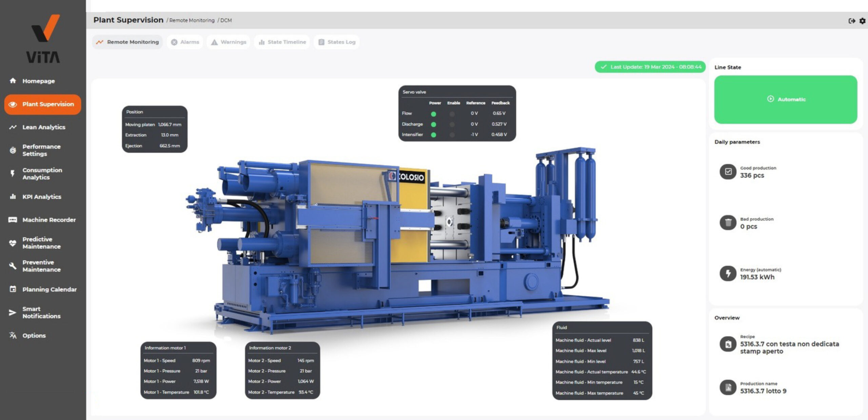This screenshot has height=420, width=868.
Task: Click the Energy lightning bolt icon
Action: pos(728,273)
